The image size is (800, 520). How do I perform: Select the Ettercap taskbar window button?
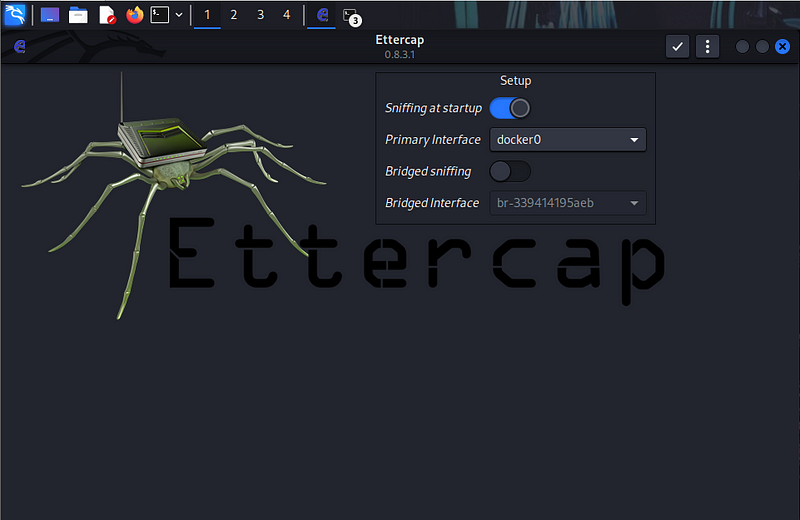coord(322,15)
